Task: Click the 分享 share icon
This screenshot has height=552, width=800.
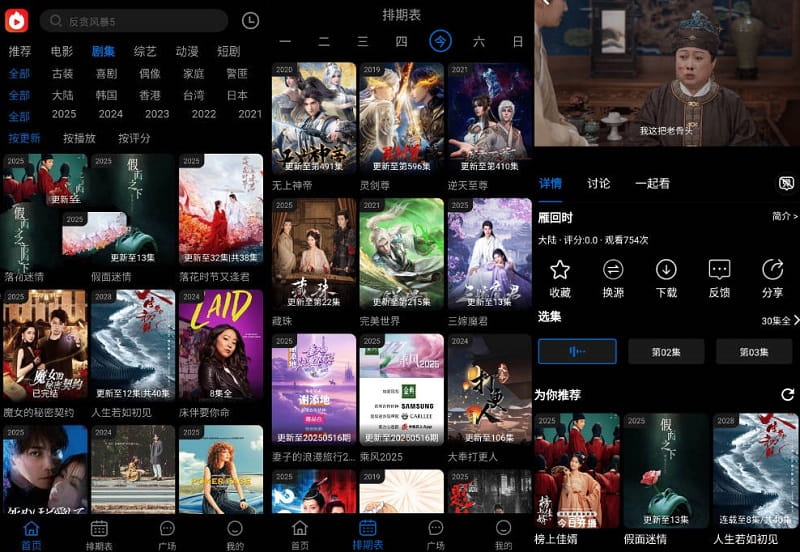Action: [772, 269]
